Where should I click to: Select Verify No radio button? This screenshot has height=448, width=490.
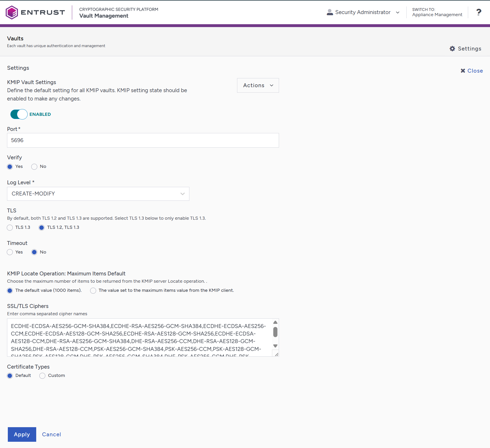point(34,167)
